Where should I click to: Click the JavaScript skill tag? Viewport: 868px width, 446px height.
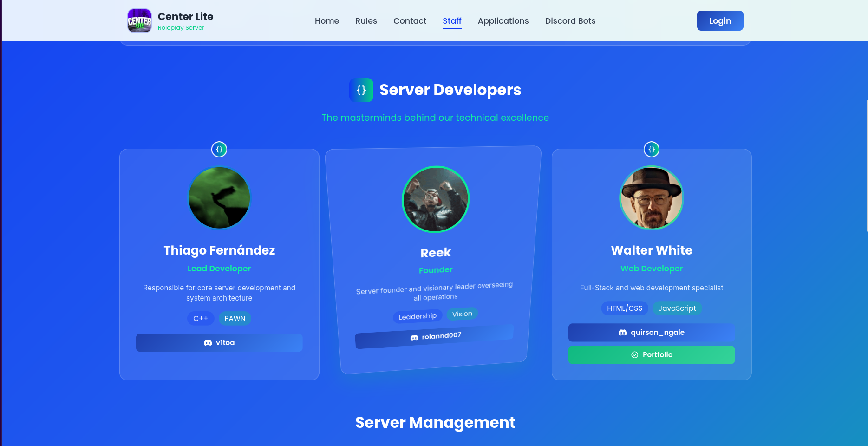point(677,308)
